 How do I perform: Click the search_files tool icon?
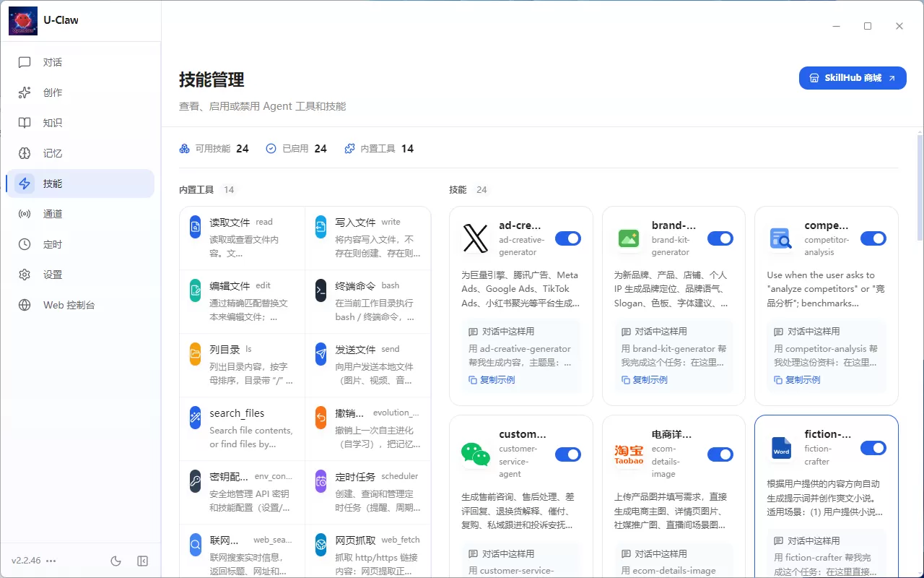[196, 418]
